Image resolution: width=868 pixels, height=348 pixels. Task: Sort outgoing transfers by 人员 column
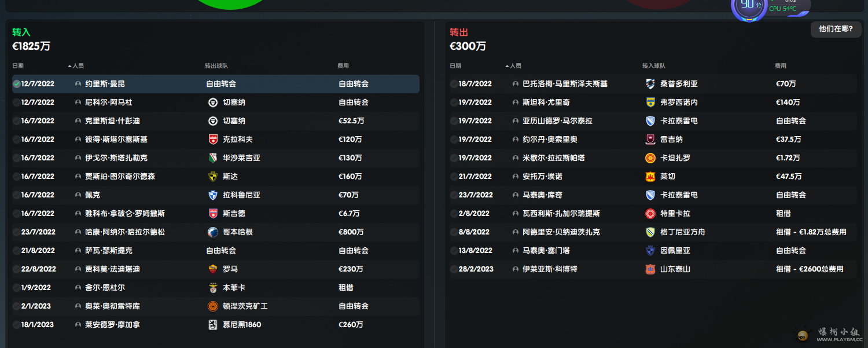click(516, 66)
